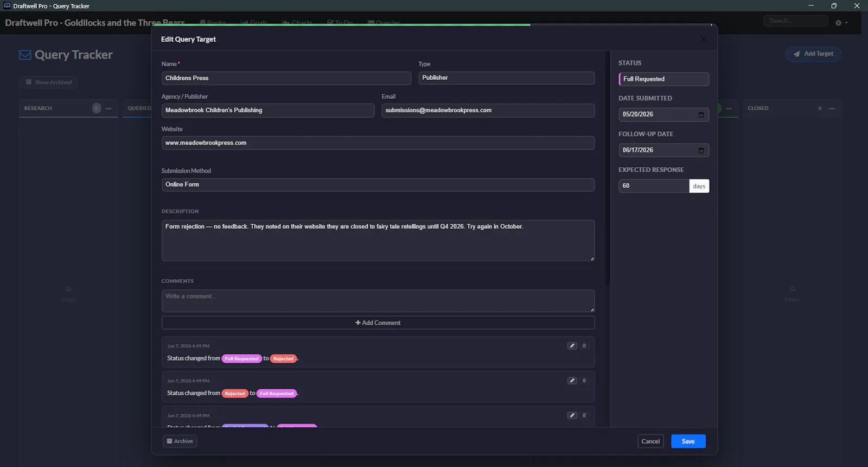Click the Email input field
The width and height of the screenshot is (868, 467).
coord(488,110)
